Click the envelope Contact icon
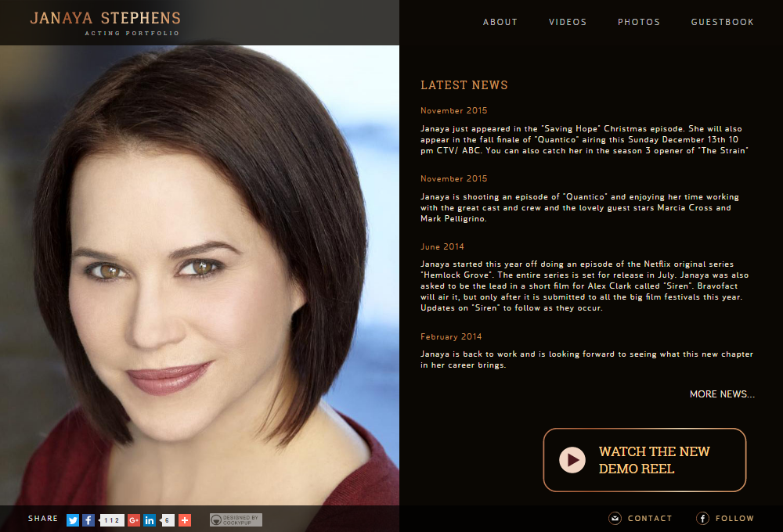Screen dimensions: 783x532 tap(615, 519)
